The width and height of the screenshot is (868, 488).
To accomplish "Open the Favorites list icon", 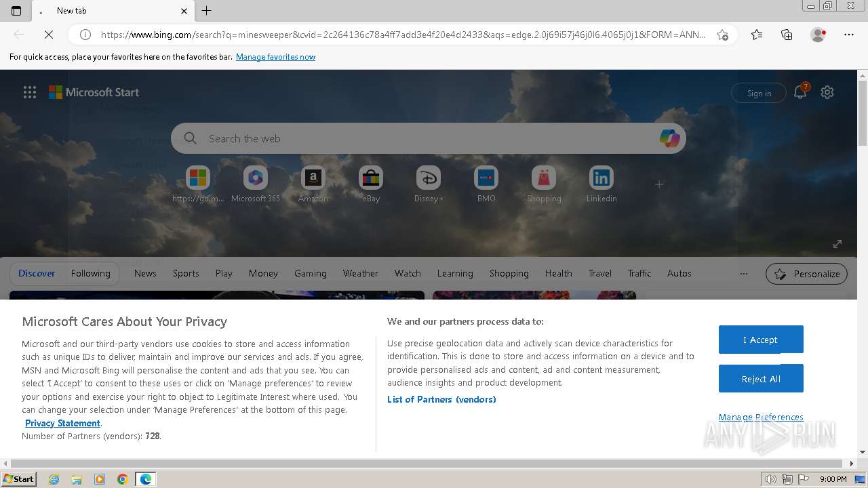I will click(x=757, y=35).
